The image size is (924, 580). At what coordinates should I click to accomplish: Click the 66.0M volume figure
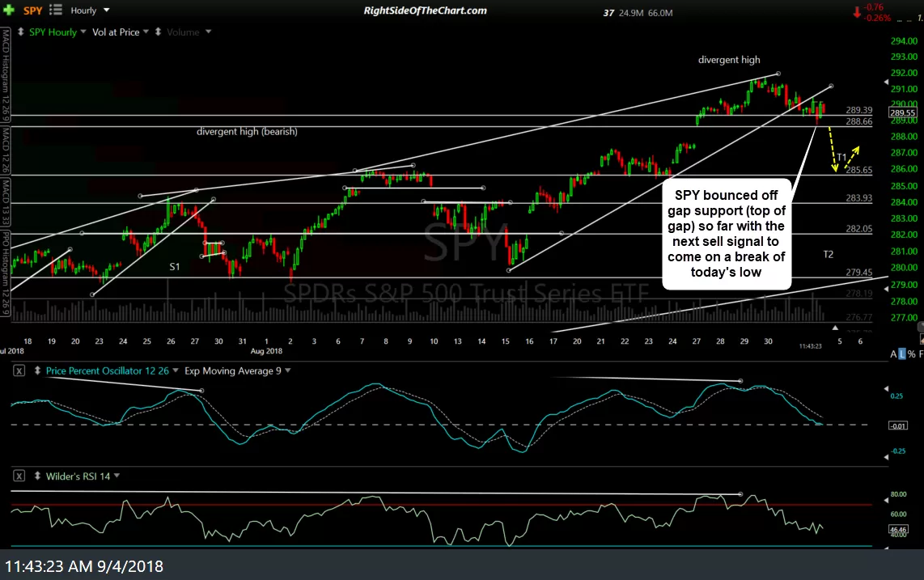pos(660,12)
